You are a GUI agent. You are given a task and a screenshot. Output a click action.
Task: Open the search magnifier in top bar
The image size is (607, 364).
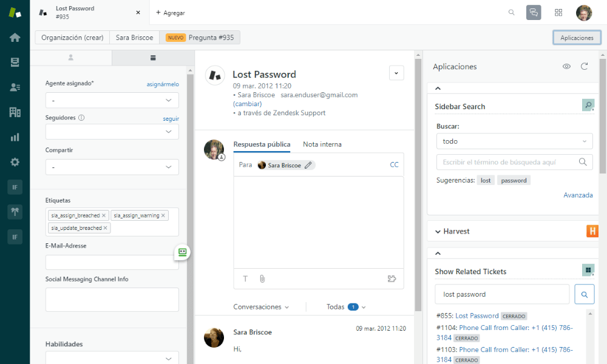click(x=511, y=12)
